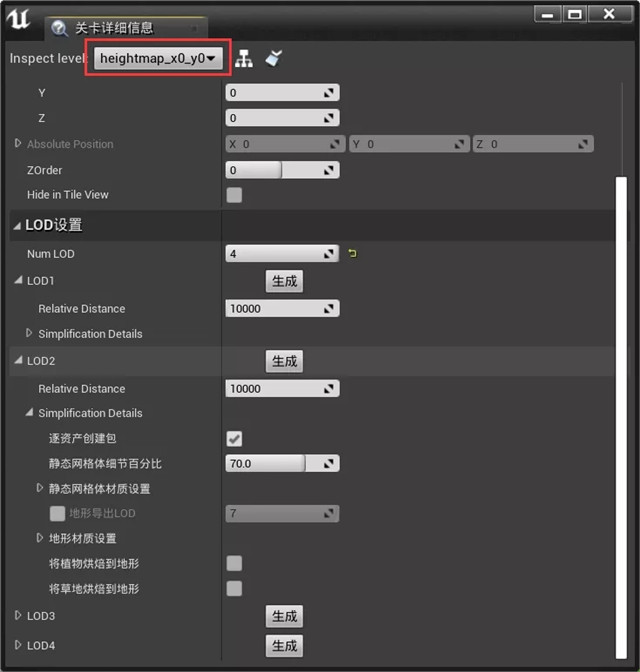Expand 静态网格体材质设置 section
640x672 pixels.
(x=40, y=488)
